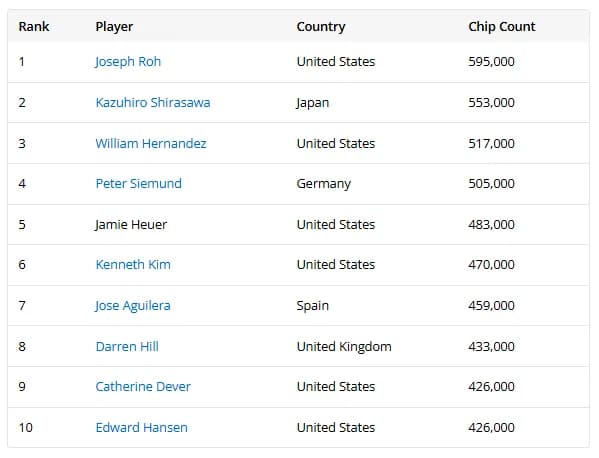The image size is (599, 458).
Task: Open Joseph Roh player link
Action: [x=128, y=62]
